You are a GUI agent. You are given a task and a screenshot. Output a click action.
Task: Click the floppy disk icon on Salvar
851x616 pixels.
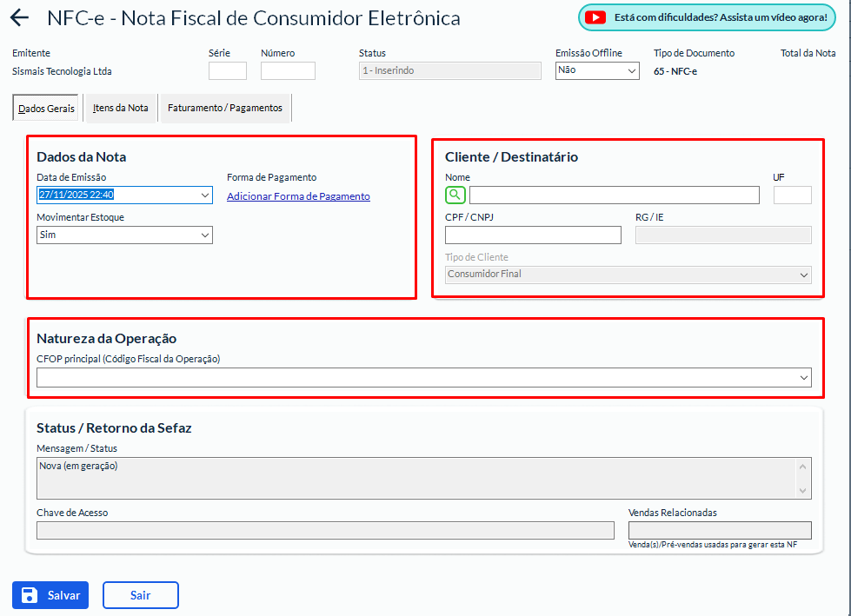tap(30, 595)
